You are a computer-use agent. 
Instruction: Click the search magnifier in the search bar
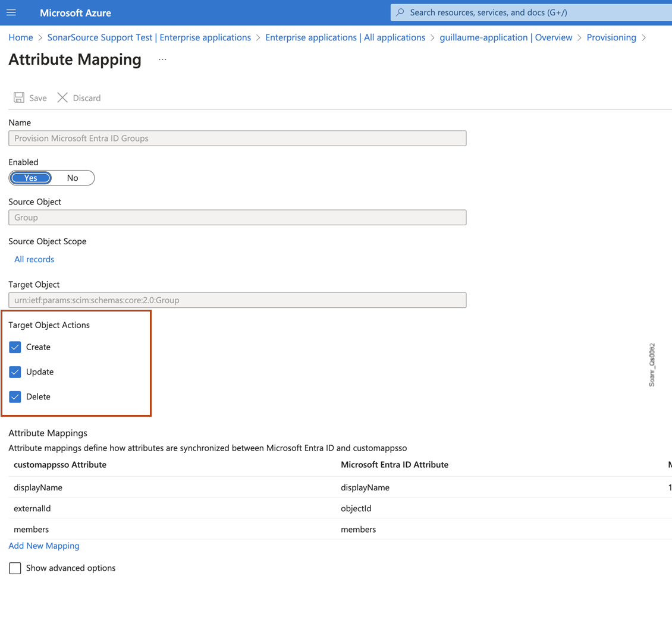click(401, 12)
